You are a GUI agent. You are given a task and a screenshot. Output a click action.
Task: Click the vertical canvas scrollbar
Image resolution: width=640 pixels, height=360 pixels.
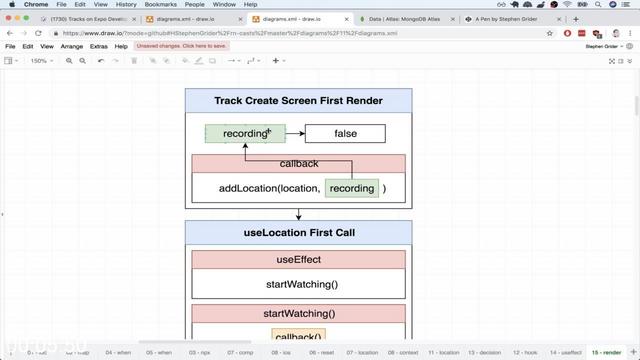pos(637,106)
